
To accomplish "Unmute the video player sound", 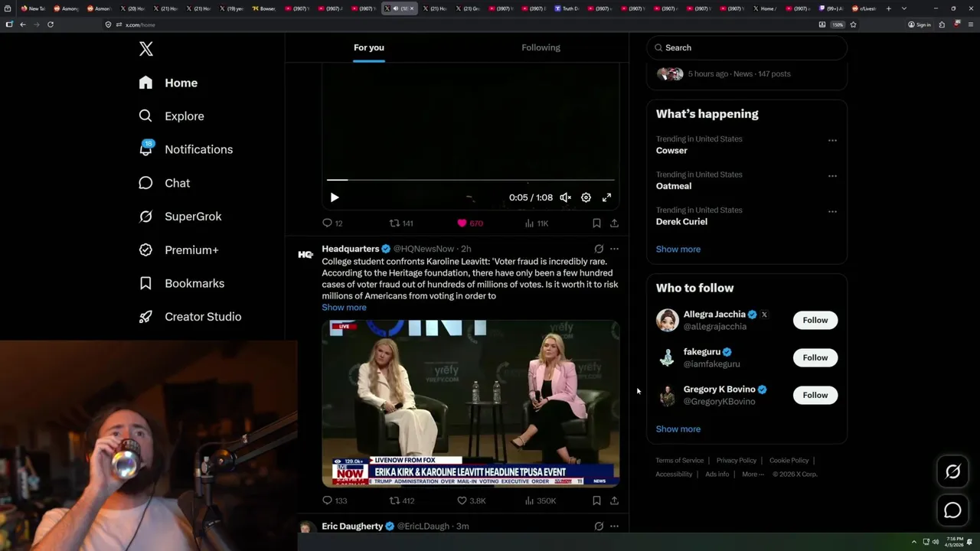I will [x=565, y=197].
